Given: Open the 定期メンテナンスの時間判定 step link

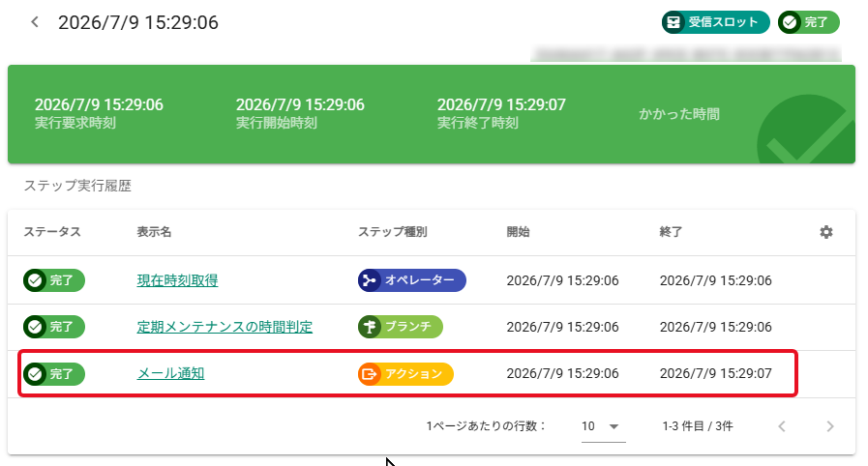Looking at the screenshot, I should point(224,327).
